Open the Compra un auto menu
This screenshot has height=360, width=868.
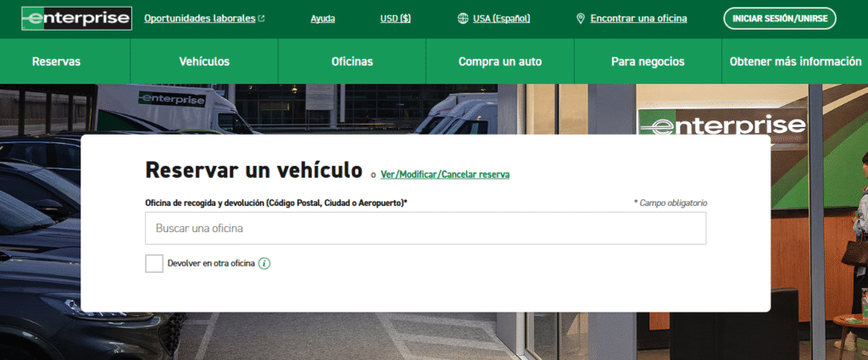point(500,61)
